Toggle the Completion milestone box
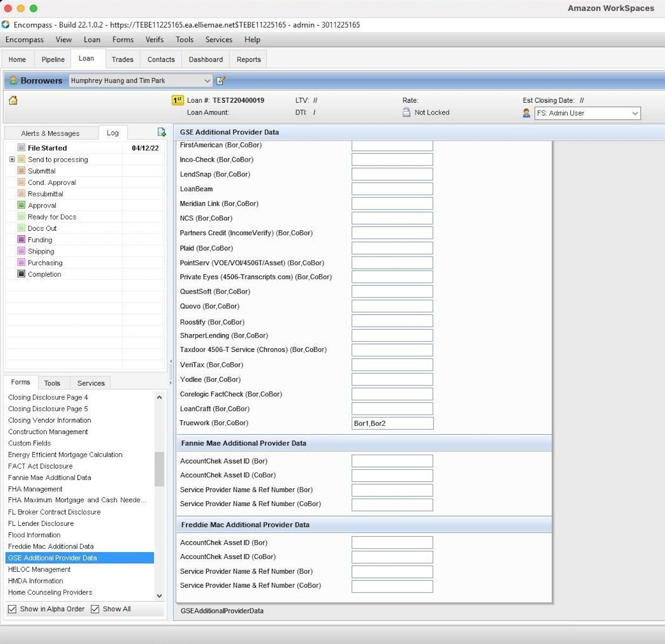The height and width of the screenshot is (644, 665). pyautogui.click(x=21, y=274)
